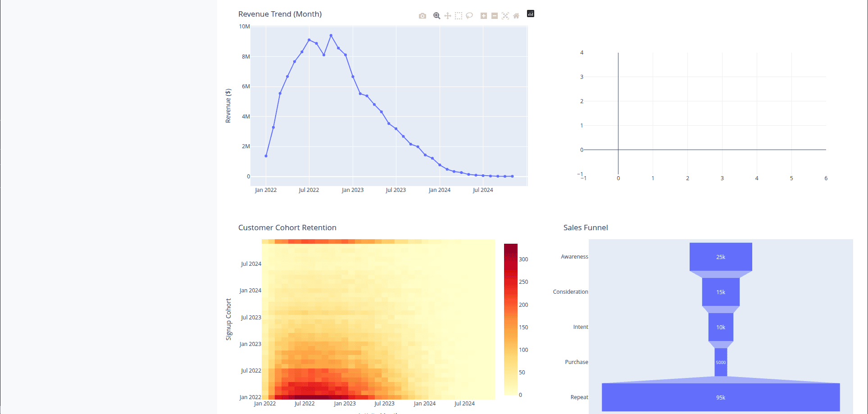Click the Consideration funnel segment labeled 15k
This screenshot has height=414, width=868.
[x=720, y=292]
